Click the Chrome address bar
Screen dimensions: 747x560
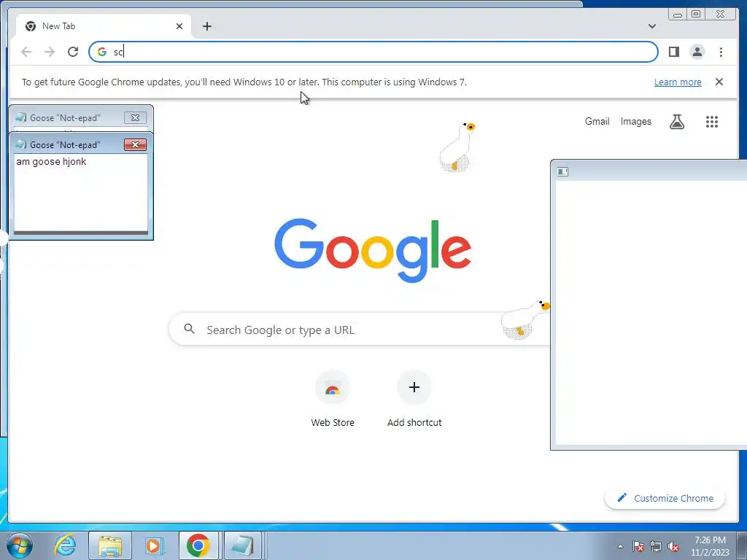coord(373,52)
